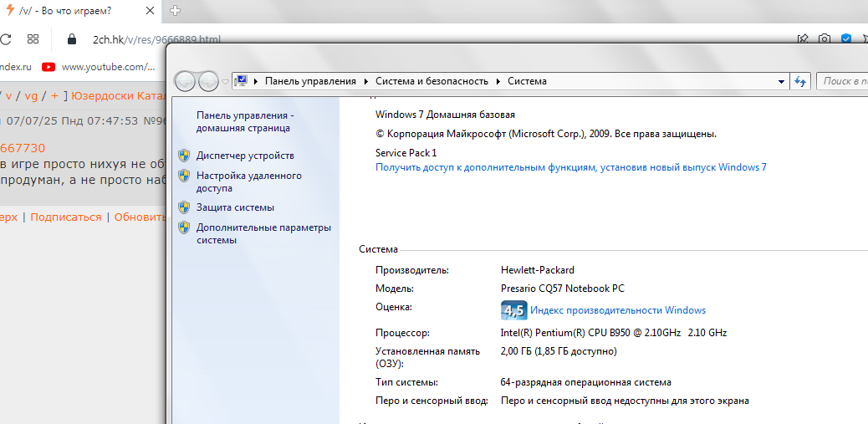Open Защита системы link

[x=235, y=207]
